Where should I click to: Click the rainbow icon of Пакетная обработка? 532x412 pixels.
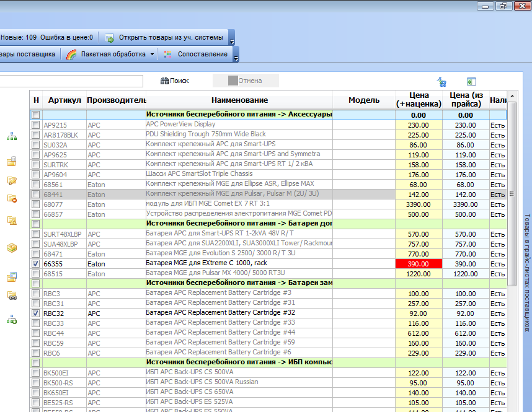tap(71, 55)
